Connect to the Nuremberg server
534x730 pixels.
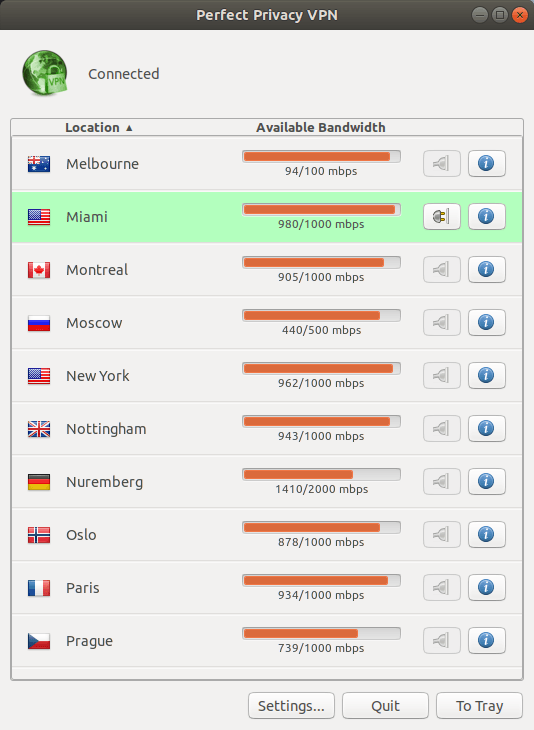point(442,482)
